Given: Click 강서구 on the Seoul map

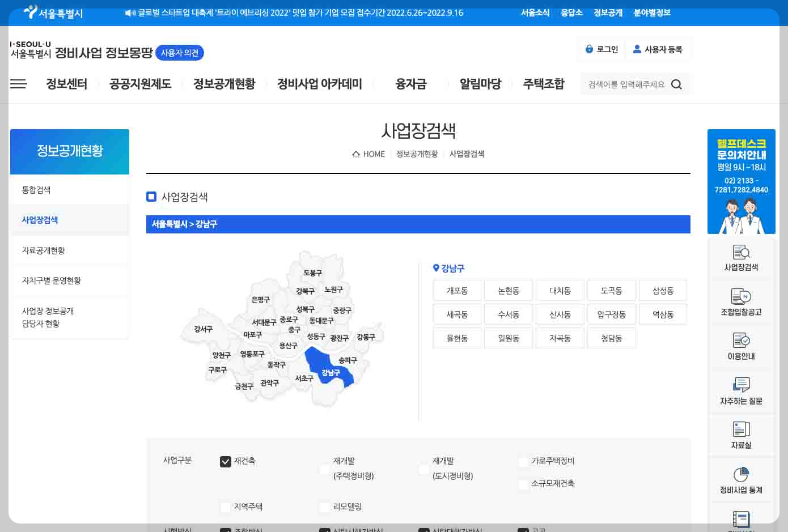Looking at the screenshot, I should point(203,329).
